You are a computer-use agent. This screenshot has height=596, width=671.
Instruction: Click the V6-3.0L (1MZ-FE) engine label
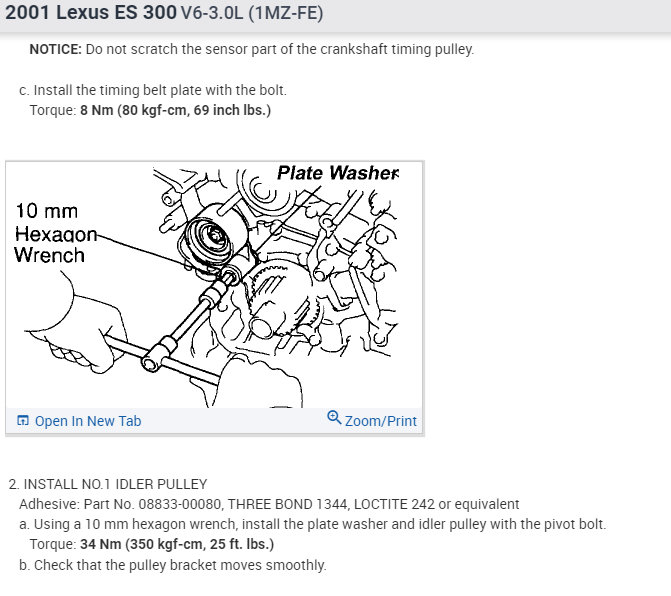252,13
